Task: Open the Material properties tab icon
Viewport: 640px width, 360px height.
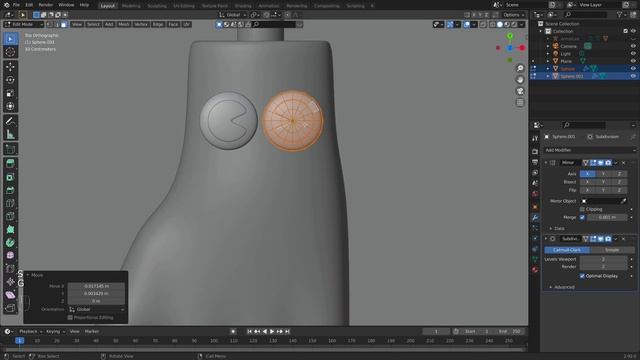Action: tap(535, 269)
